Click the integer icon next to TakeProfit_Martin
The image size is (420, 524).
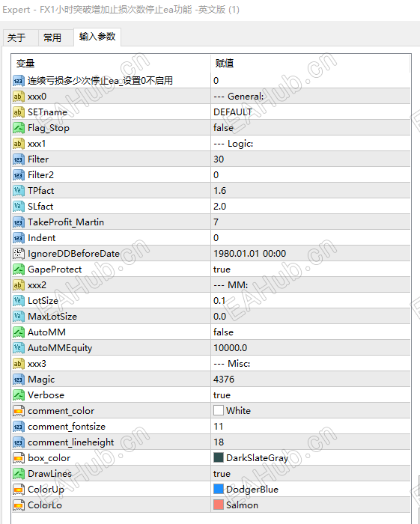19,222
